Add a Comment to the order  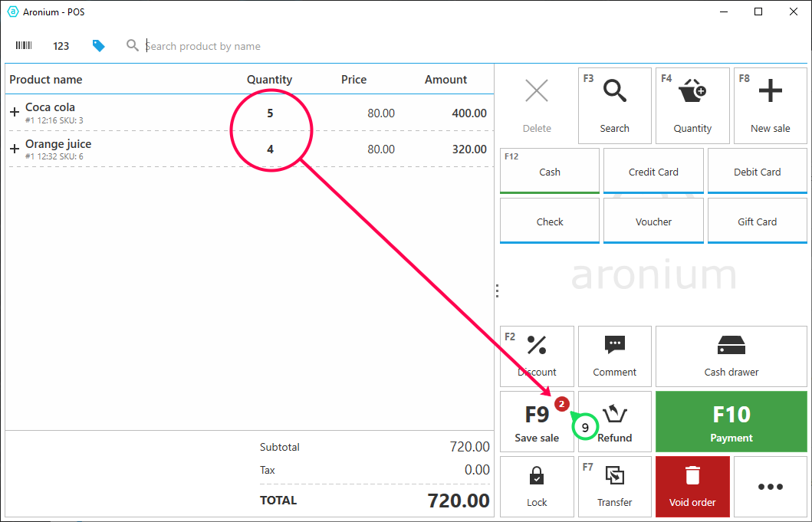[614, 356]
